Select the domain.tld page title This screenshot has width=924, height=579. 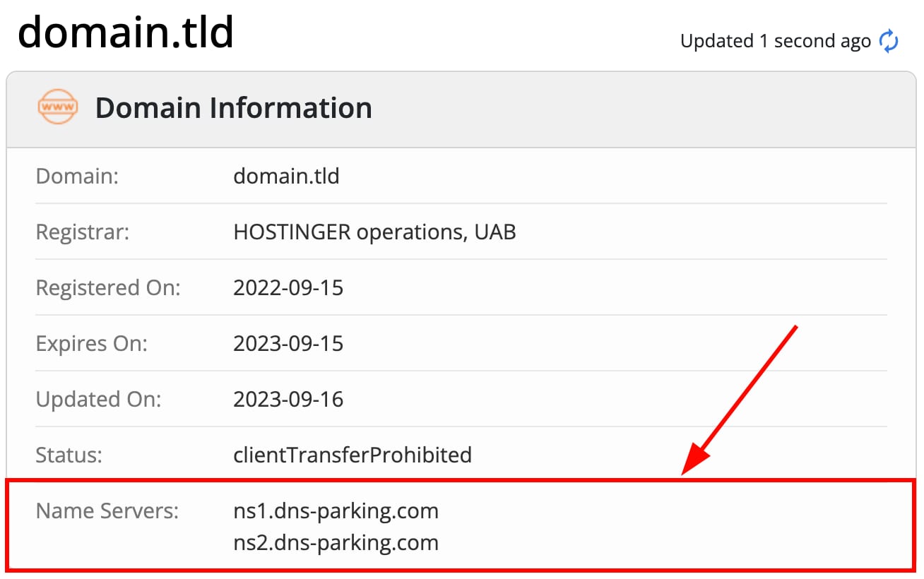(126, 31)
